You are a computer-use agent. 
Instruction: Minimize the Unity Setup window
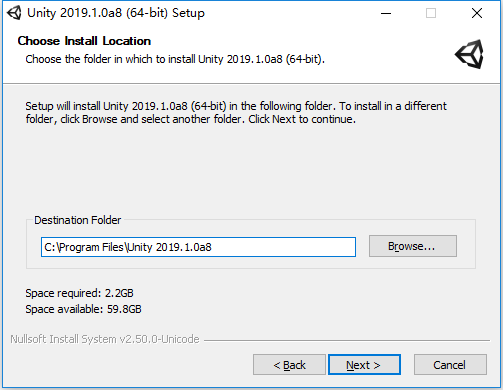coord(386,13)
